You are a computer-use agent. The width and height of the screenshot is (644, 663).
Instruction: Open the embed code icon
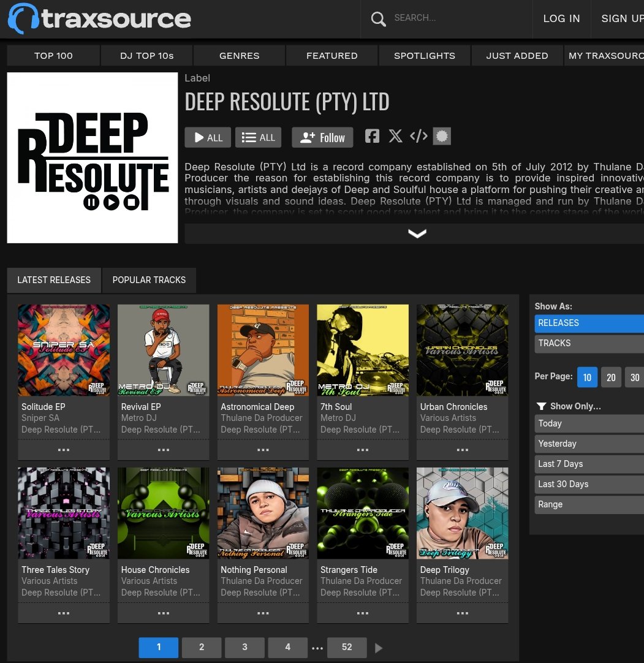pos(419,136)
